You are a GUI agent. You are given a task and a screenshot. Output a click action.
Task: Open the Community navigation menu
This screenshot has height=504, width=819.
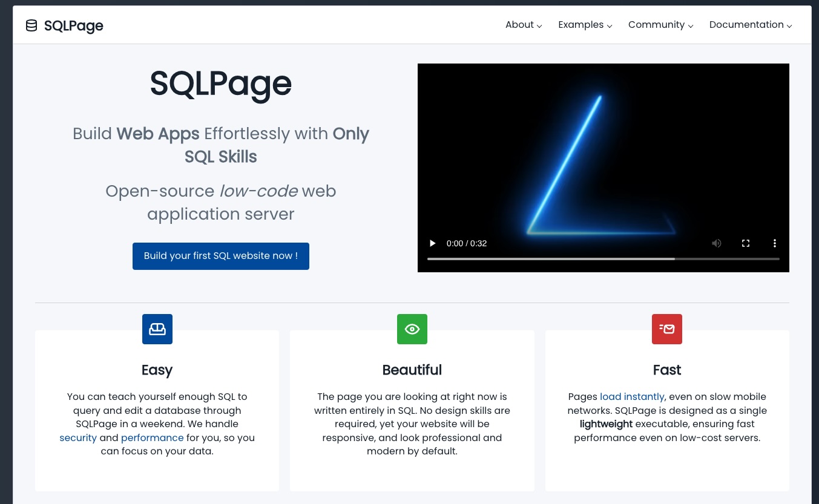point(661,25)
